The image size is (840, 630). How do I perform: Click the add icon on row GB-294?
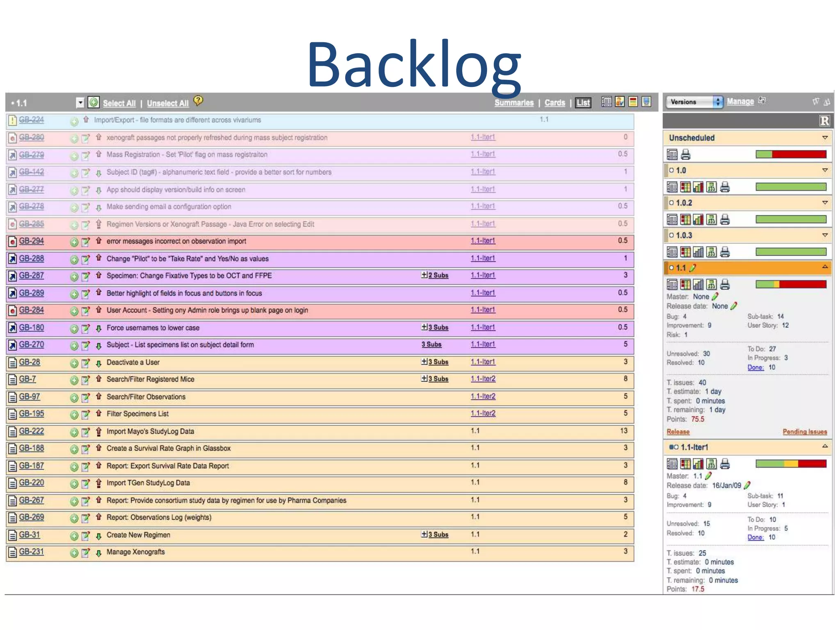(x=74, y=242)
